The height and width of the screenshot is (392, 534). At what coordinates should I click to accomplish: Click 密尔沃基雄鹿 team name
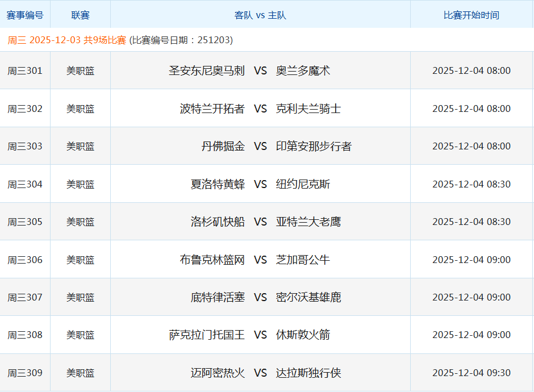(308, 297)
